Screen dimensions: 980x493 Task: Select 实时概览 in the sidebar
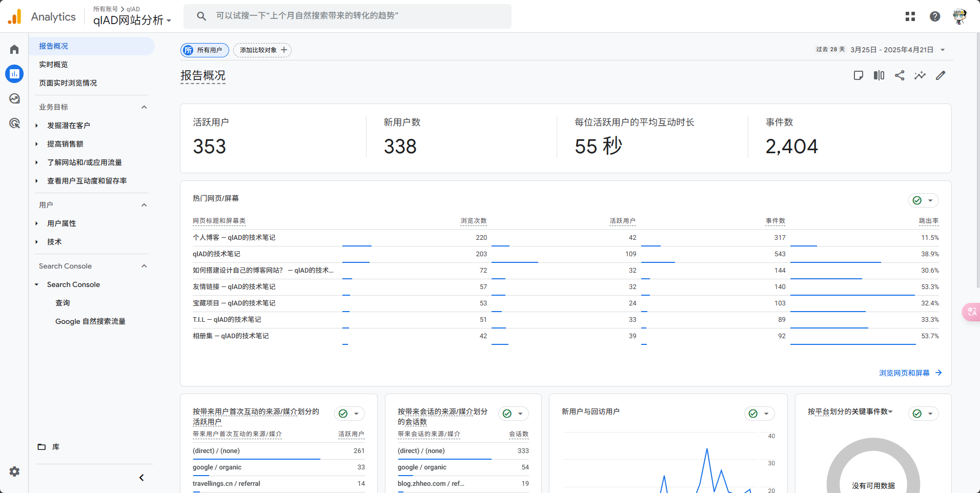point(53,65)
